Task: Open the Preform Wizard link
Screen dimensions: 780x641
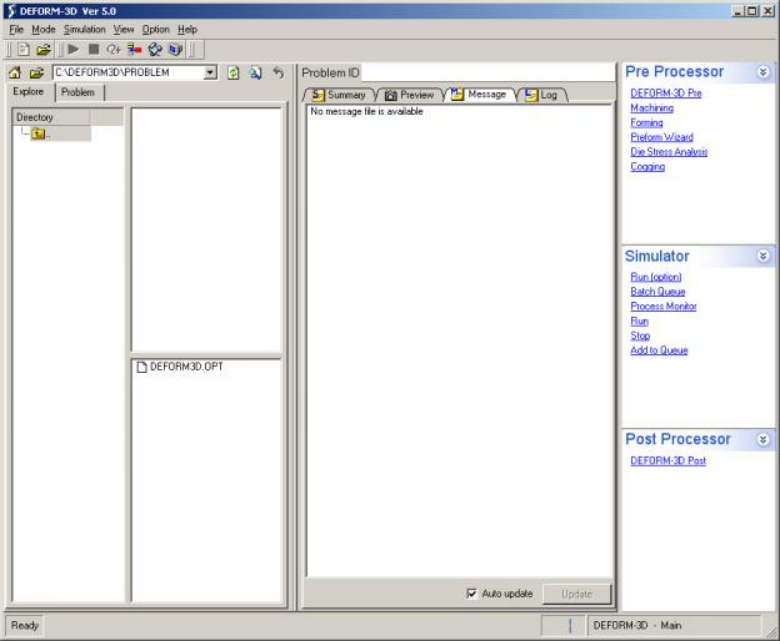Action: coord(662,137)
